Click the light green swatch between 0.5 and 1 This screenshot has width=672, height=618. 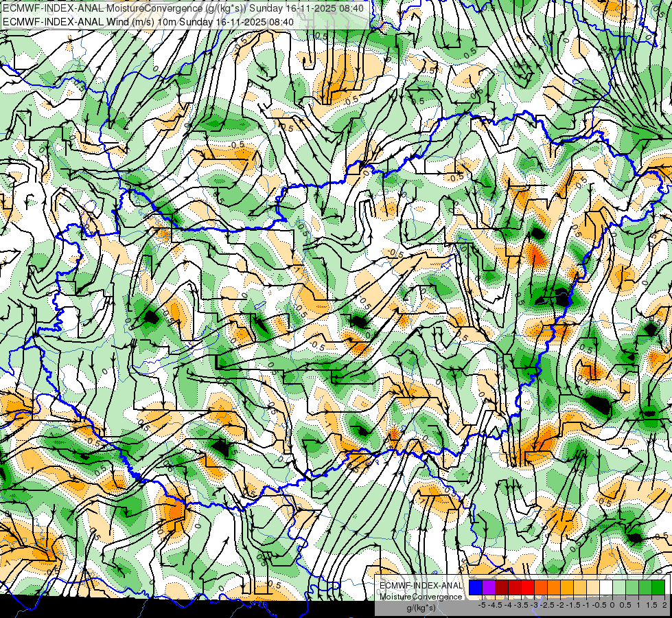(632, 588)
